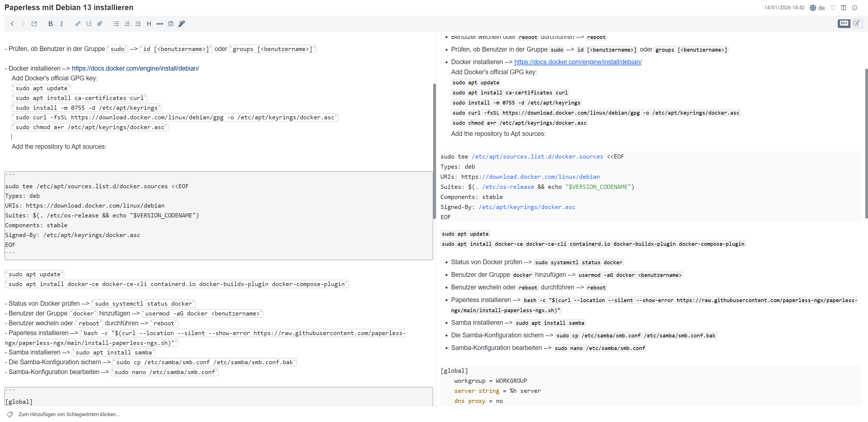868x422 pixels.
Task: Edit the note title field
Action: [69, 7]
